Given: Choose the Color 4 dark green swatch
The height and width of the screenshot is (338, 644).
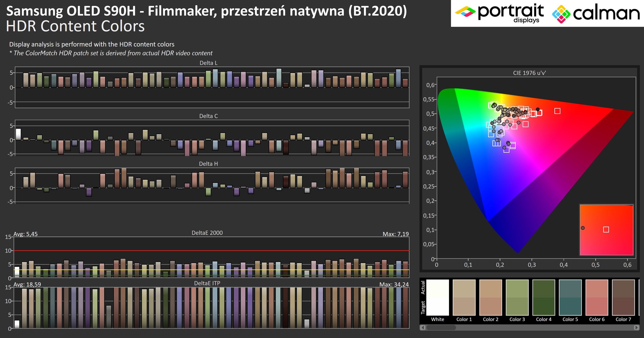Looking at the screenshot, I should click(x=544, y=297).
